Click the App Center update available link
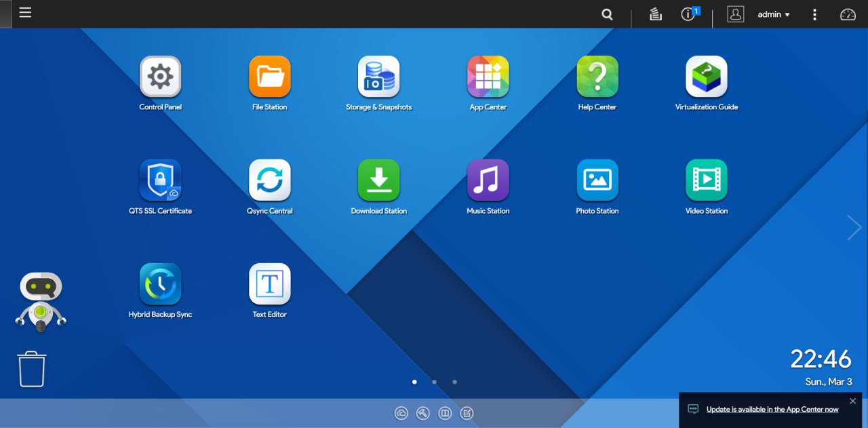868x428 pixels. click(x=772, y=410)
